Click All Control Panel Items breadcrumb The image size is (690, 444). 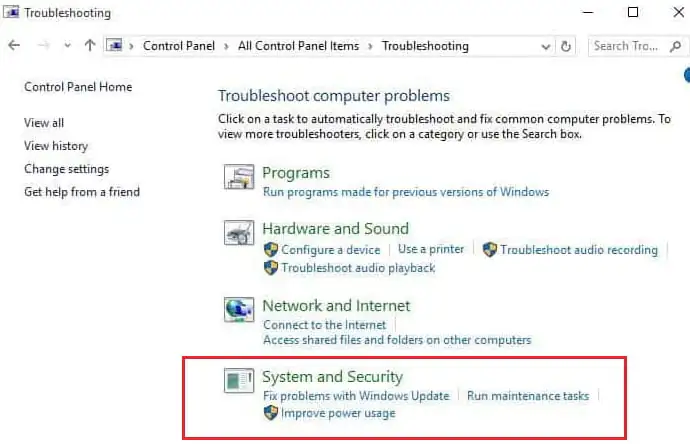point(297,46)
